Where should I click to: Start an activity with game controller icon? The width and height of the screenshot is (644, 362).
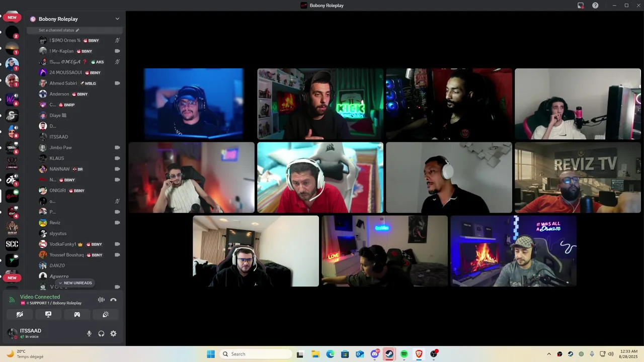pos(77,314)
